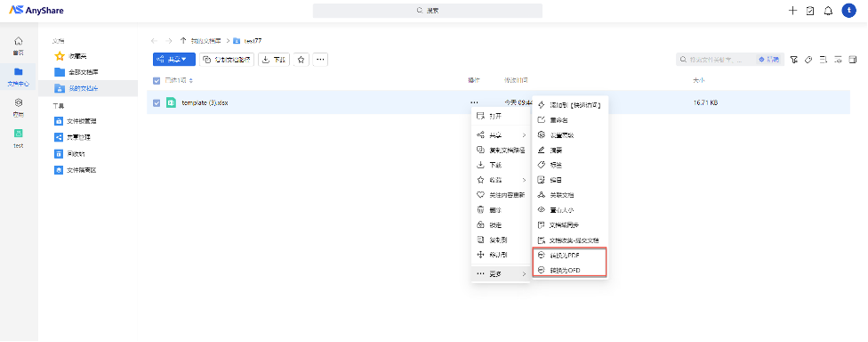868x342 pixels.
Task: Click the Download toolbar button
Action: pos(274,60)
